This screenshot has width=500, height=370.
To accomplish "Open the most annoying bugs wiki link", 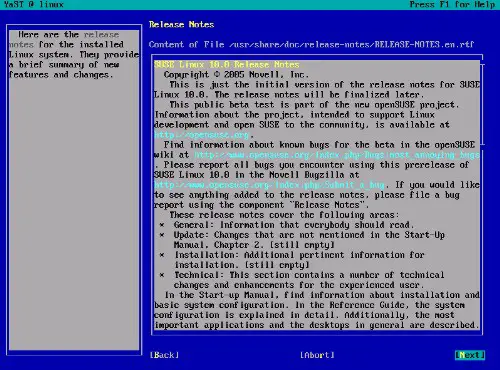I will [337, 155].
